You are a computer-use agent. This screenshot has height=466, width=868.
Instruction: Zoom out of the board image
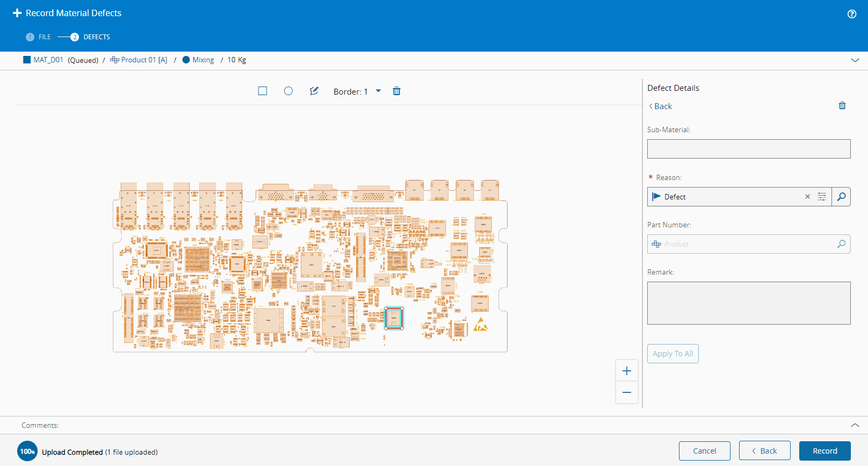pyautogui.click(x=626, y=392)
